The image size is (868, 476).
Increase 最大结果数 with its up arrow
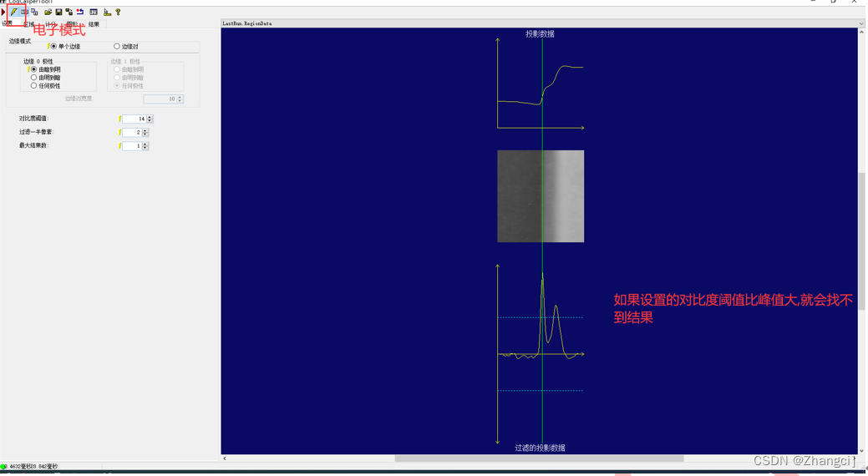click(145, 144)
